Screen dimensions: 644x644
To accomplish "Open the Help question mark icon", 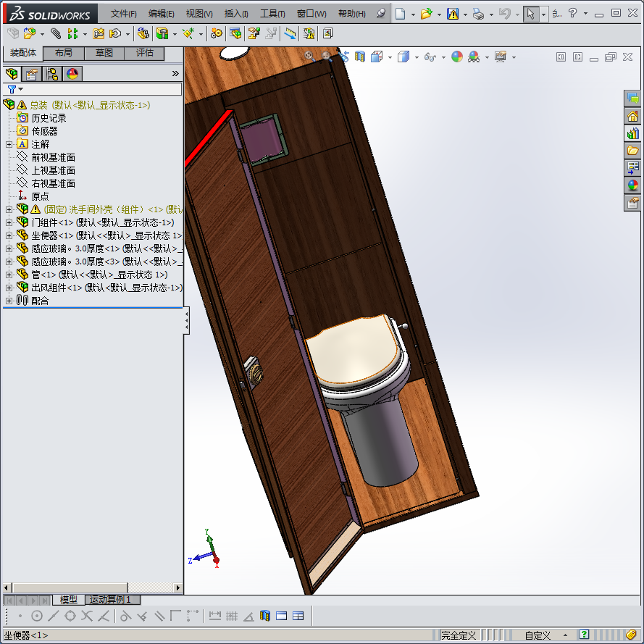I will point(572,14).
